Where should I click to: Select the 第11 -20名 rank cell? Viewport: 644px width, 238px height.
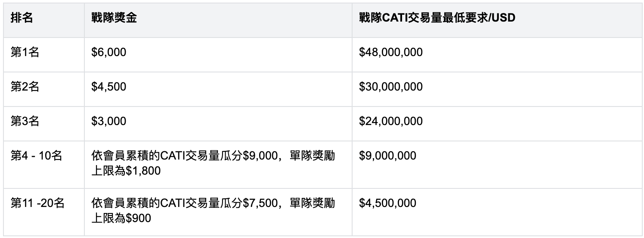pos(37,203)
